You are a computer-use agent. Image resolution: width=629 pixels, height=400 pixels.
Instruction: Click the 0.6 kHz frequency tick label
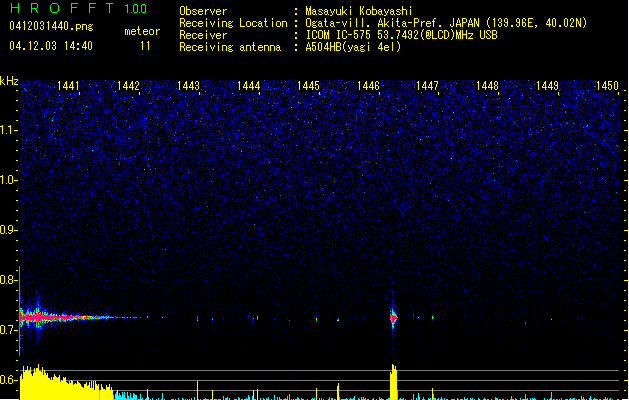(x=8, y=380)
